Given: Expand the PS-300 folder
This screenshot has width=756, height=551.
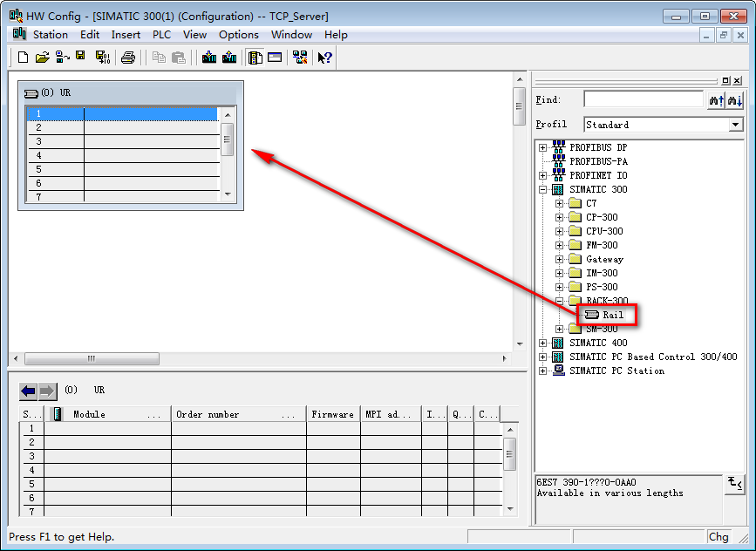Looking at the screenshot, I should (559, 288).
